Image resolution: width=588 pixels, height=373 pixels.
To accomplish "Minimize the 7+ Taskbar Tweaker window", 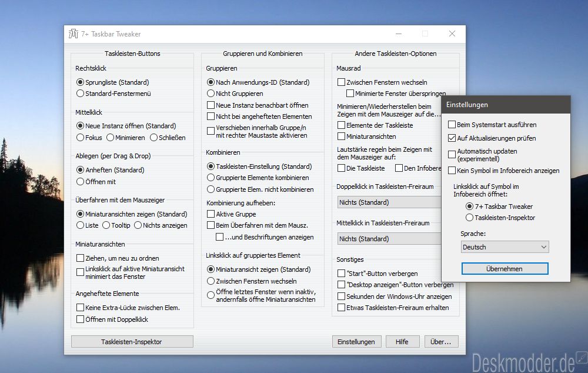I will 399,34.
